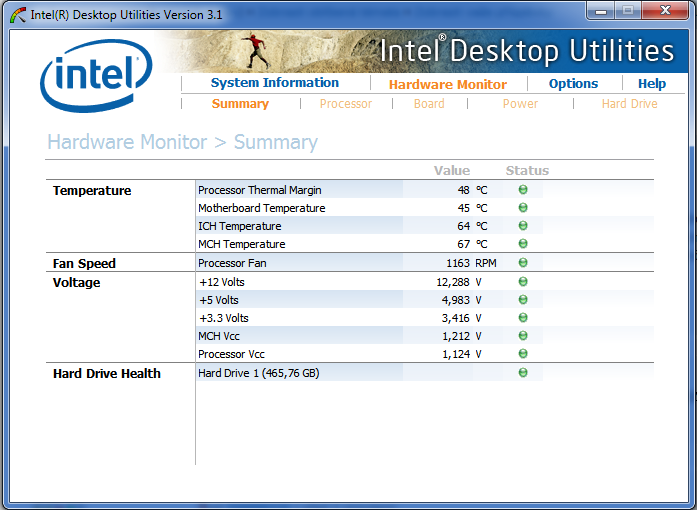Click the Processor Fan row label

(x=232, y=263)
